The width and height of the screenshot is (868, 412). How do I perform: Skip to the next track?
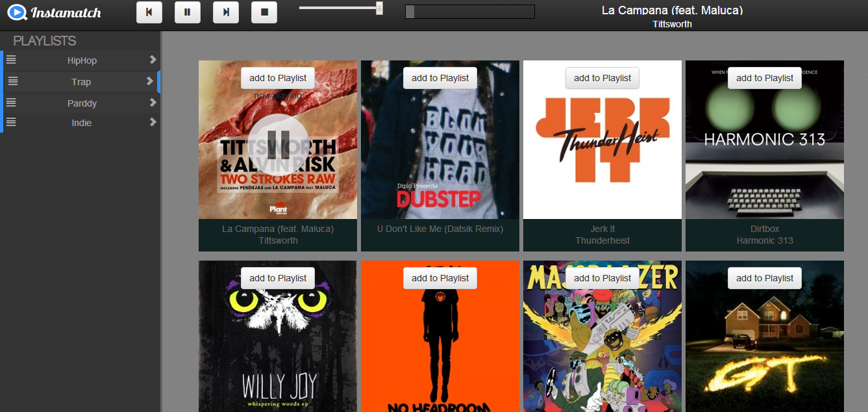click(x=226, y=12)
